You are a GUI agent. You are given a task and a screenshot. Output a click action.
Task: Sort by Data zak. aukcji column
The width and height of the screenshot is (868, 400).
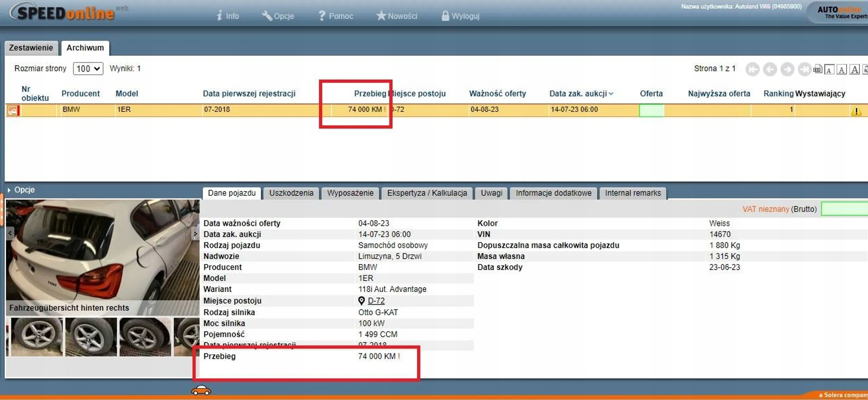pos(578,93)
